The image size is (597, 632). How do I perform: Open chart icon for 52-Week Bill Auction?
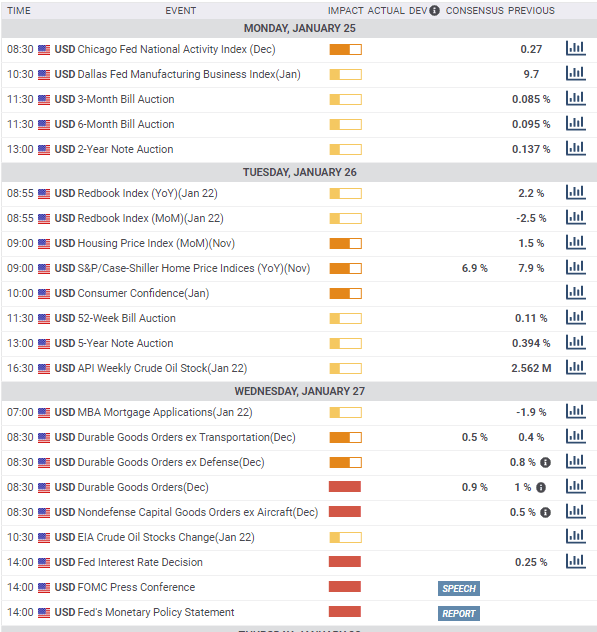576,317
